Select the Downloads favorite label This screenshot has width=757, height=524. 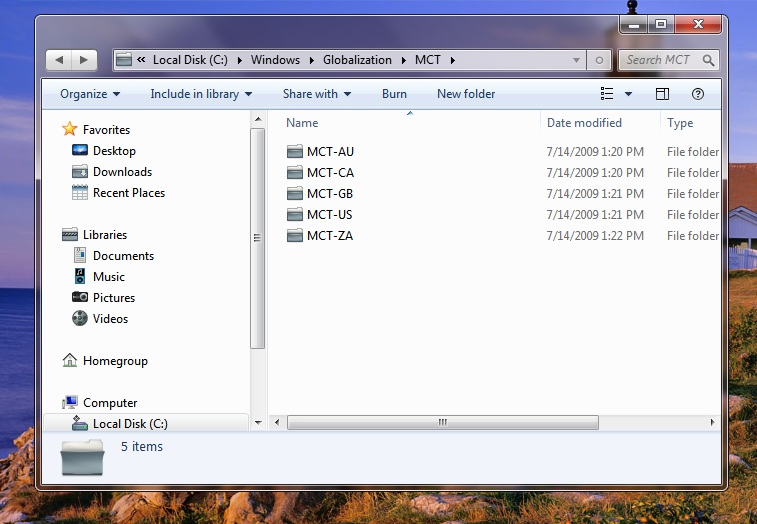pos(122,172)
